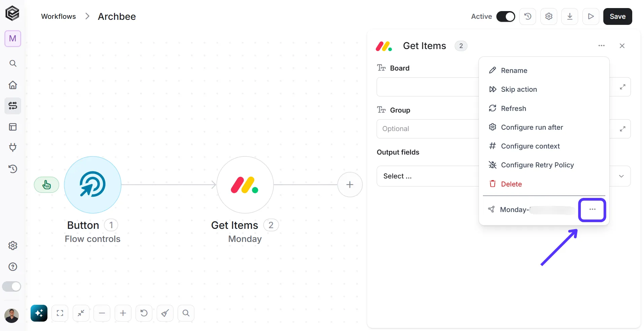Open the connections plug icon in sidebar
644x331 pixels.
pos(13,148)
